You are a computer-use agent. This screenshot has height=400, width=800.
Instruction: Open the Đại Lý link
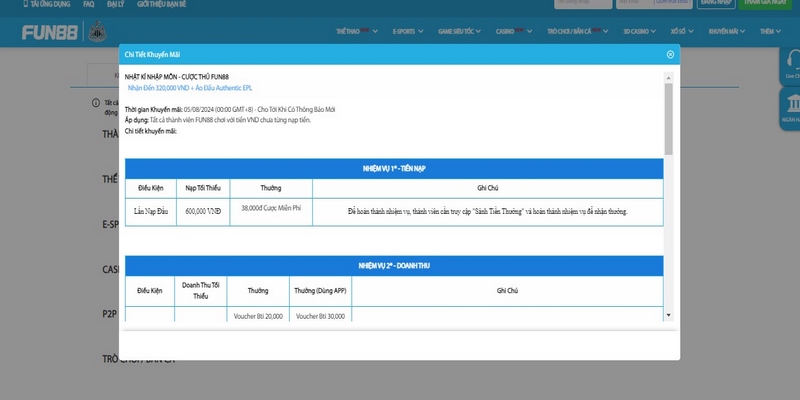click(116, 4)
